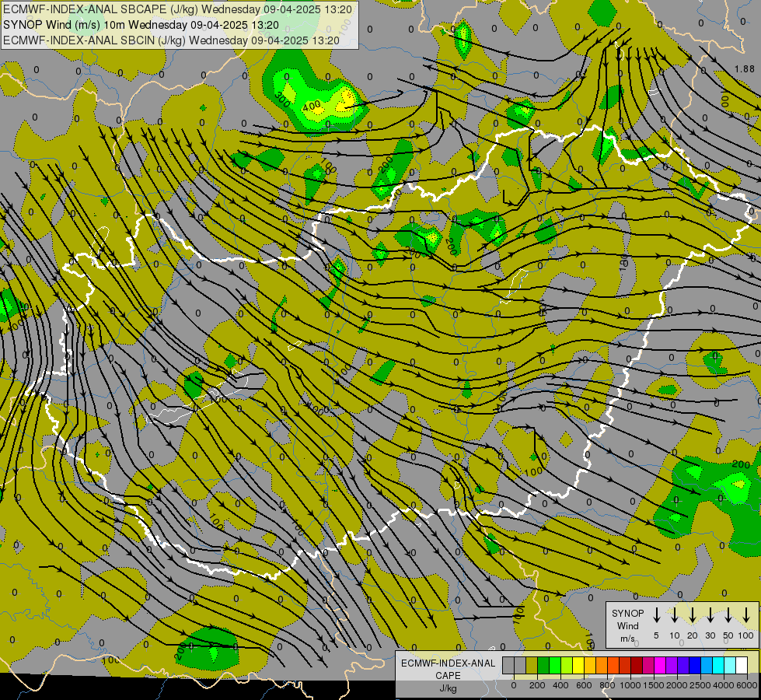Image resolution: width=761 pixels, height=700 pixels.
Task: Choose the cyan swatch before 4000
Action: point(719,665)
